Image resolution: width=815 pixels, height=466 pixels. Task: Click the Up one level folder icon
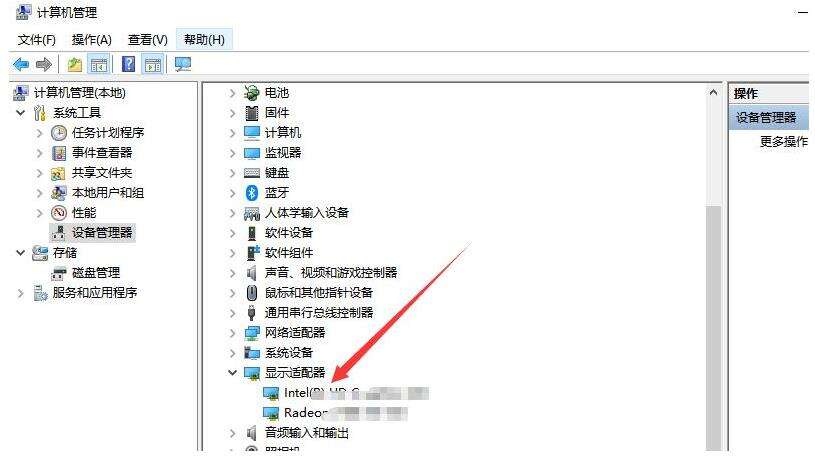tap(75, 64)
